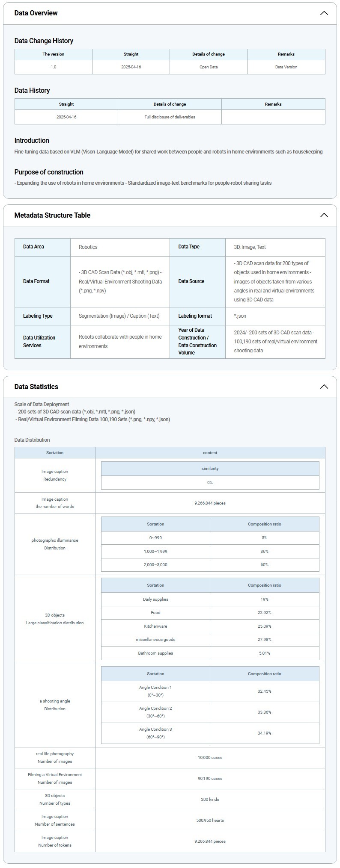Image resolution: width=340 pixels, height=868 pixels.
Task: Collapse the Data Overview section chevron
Action: [x=324, y=13]
